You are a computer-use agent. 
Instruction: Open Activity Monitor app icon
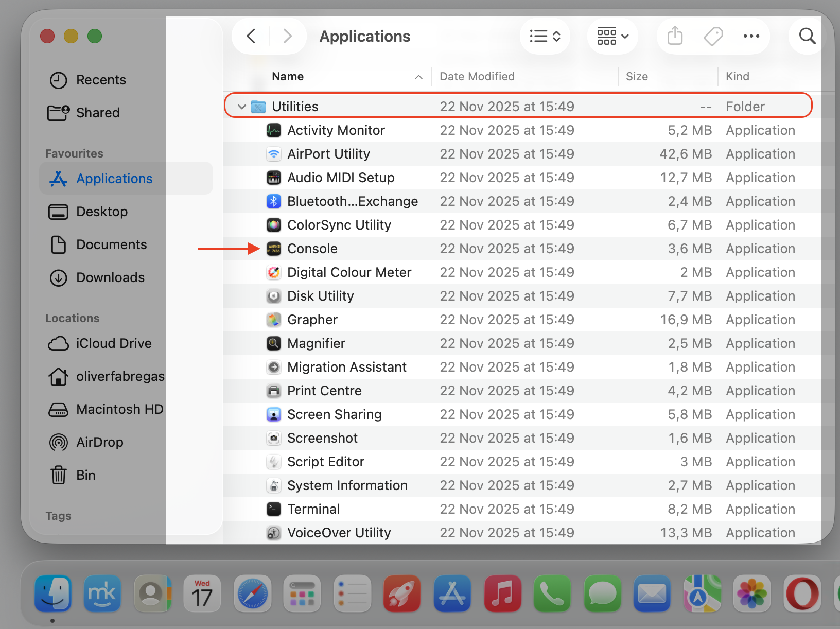pos(274,130)
